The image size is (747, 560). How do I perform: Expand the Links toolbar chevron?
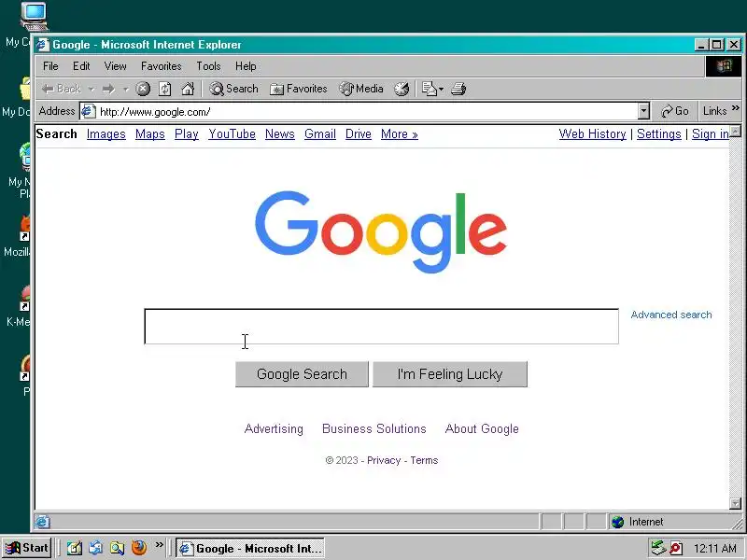click(x=736, y=108)
